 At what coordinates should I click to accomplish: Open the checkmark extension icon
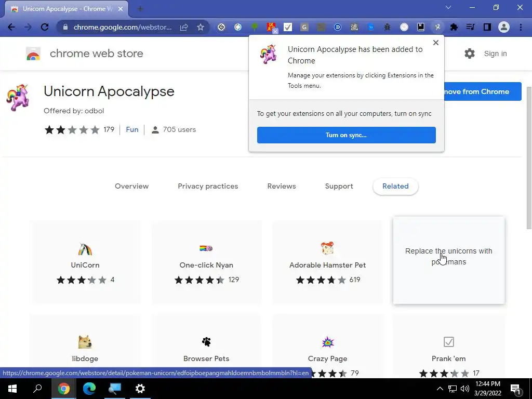(288, 27)
